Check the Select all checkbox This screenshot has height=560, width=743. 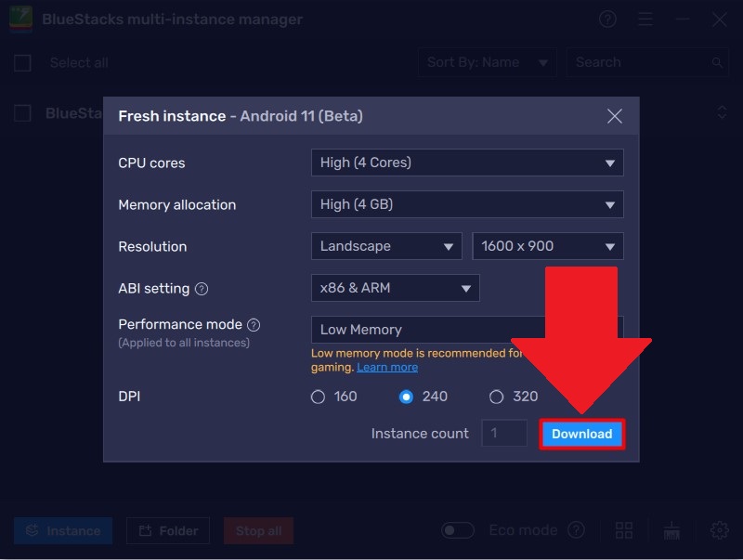[22, 63]
